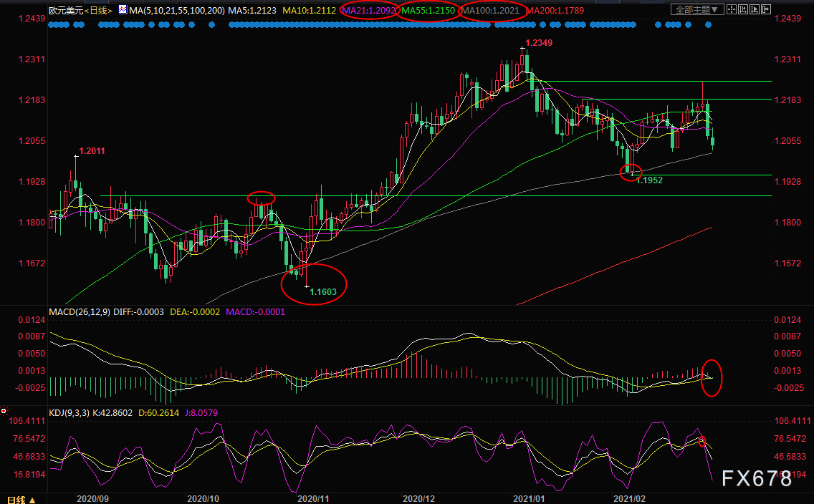Toggle the MA21:1.2092 legend entry
The width and height of the screenshot is (814, 504).
[370, 10]
